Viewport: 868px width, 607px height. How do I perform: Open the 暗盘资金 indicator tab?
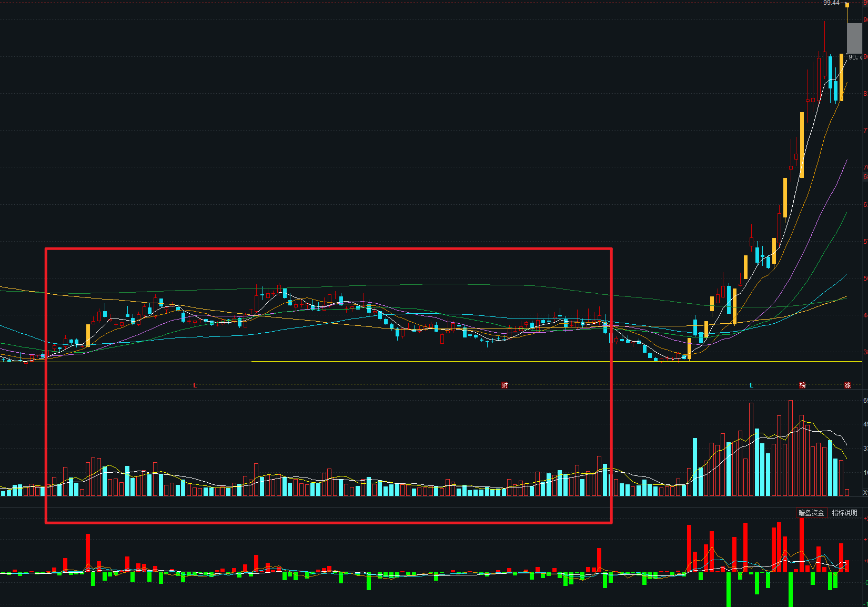pyautogui.click(x=811, y=513)
